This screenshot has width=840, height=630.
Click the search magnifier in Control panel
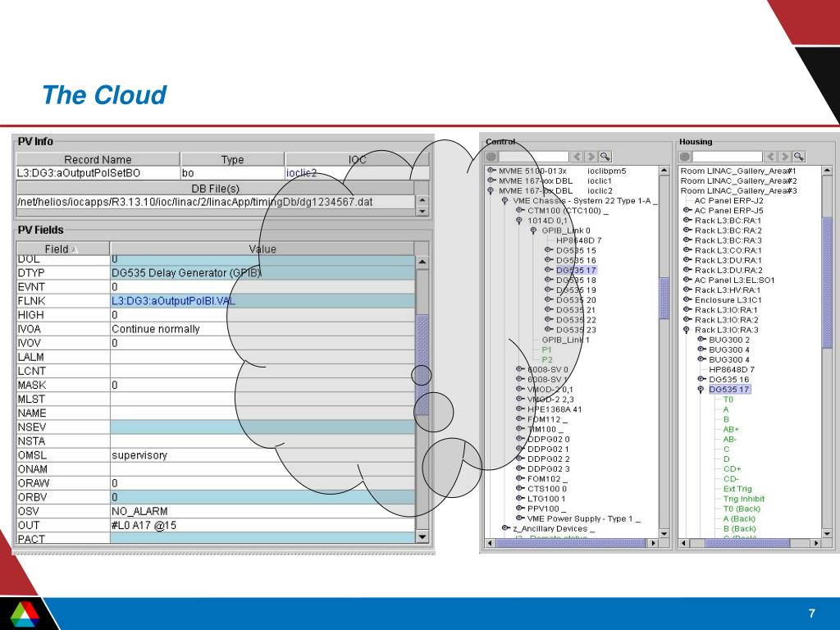coord(605,157)
